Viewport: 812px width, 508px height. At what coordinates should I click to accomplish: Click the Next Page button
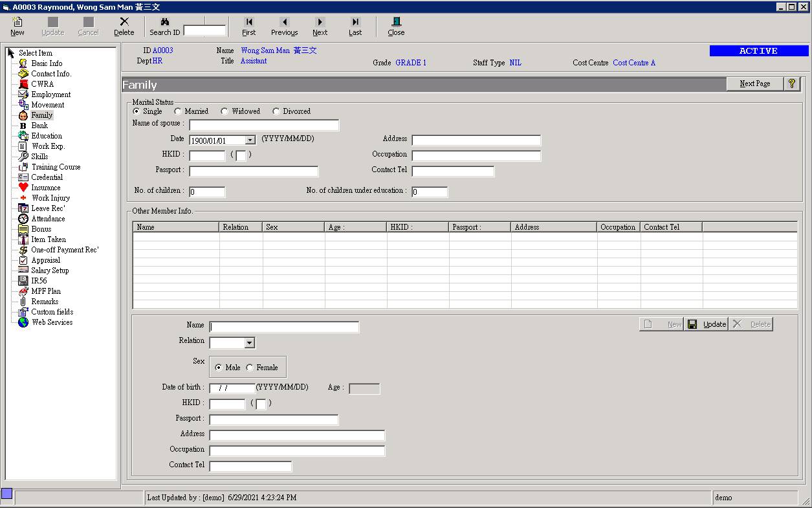click(754, 83)
